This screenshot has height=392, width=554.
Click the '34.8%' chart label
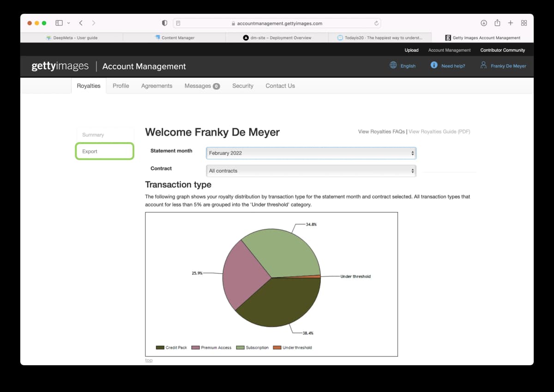coord(311,224)
